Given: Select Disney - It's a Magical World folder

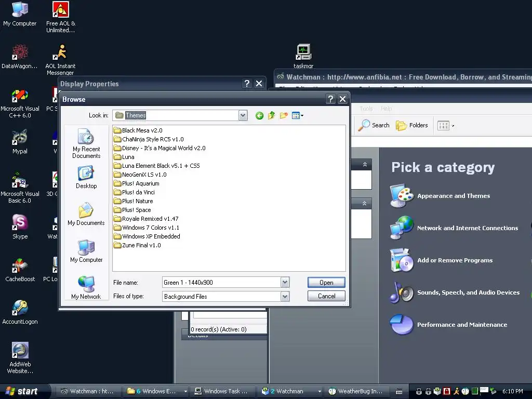Looking at the screenshot, I should pyautogui.click(x=159, y=148).
